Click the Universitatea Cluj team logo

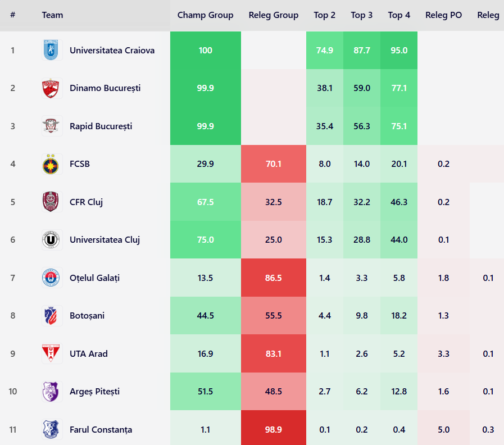coord(52,240)
